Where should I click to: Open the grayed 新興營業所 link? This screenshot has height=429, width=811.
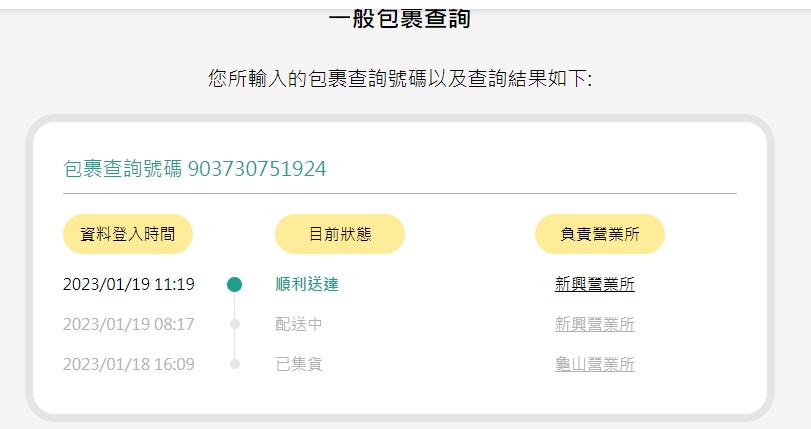(594, 324)
